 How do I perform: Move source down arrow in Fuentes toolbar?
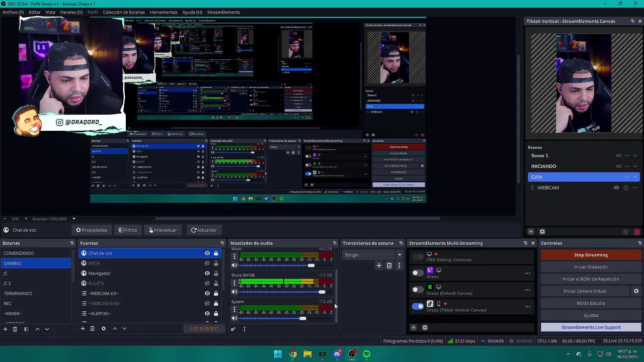tap(124, 329)
